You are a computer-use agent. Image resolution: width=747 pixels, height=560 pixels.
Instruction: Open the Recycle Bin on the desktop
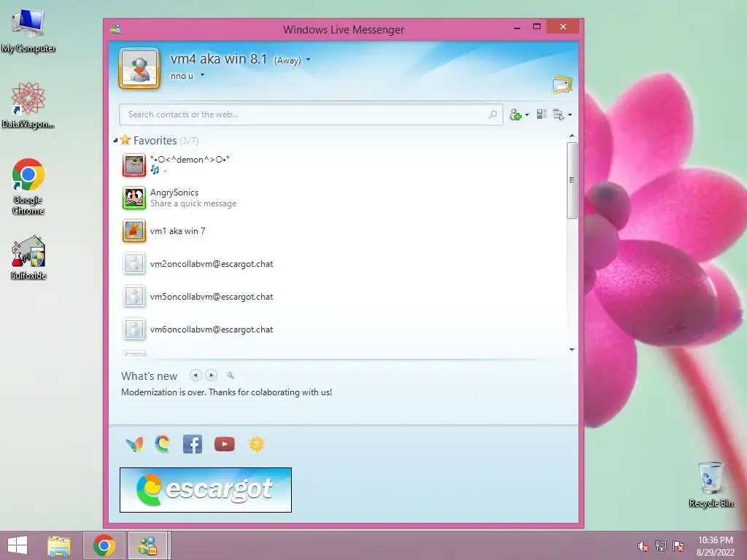point(711,484)
